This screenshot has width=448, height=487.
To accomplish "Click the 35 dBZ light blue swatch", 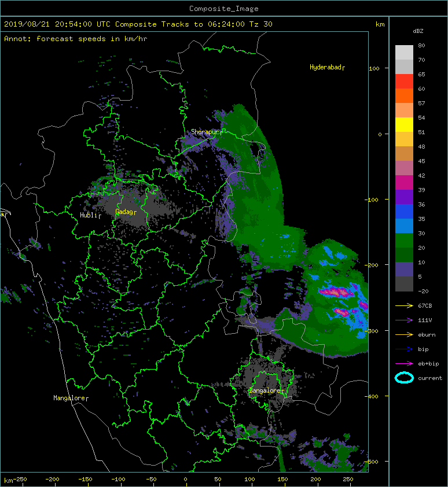I will point(404,226).
